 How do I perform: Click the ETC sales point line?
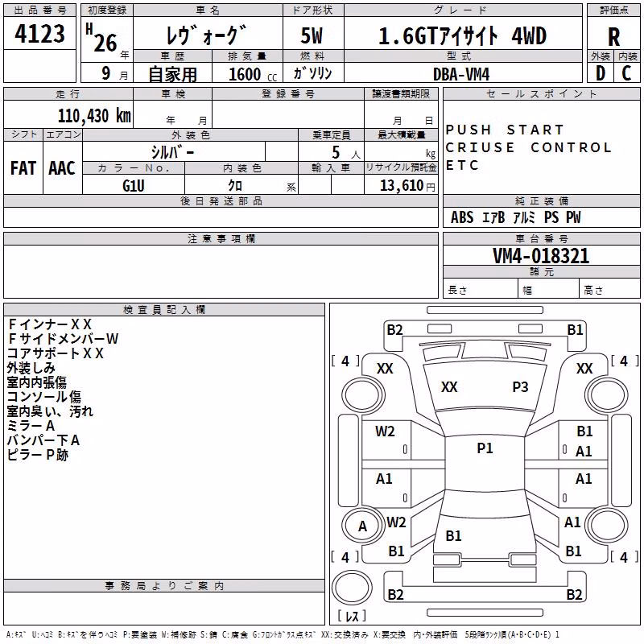[462, 165]
